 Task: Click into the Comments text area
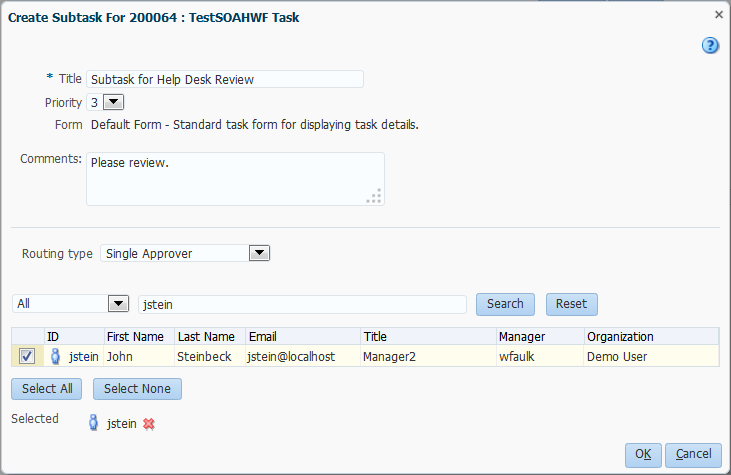tap(235, 178)
